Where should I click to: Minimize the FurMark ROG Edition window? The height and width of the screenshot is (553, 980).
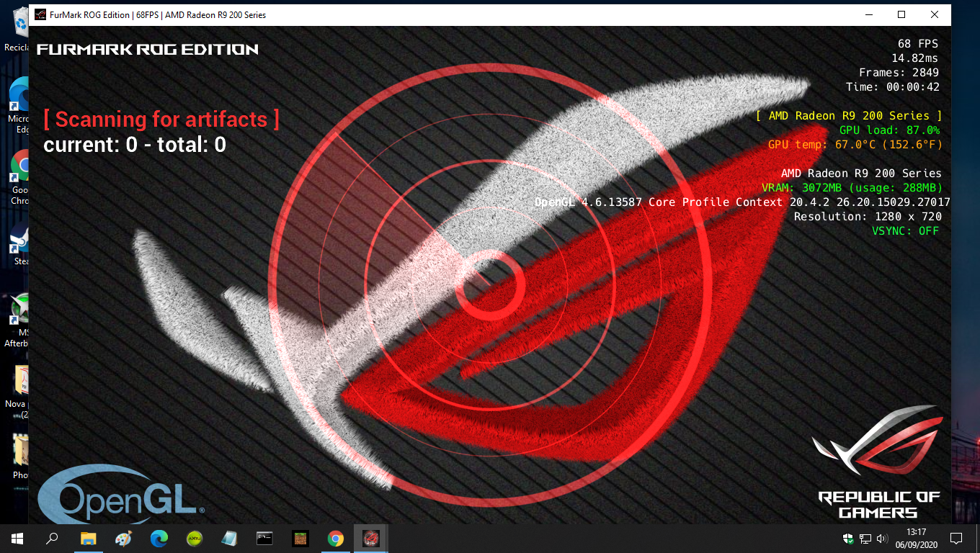[x=868, y=14]
